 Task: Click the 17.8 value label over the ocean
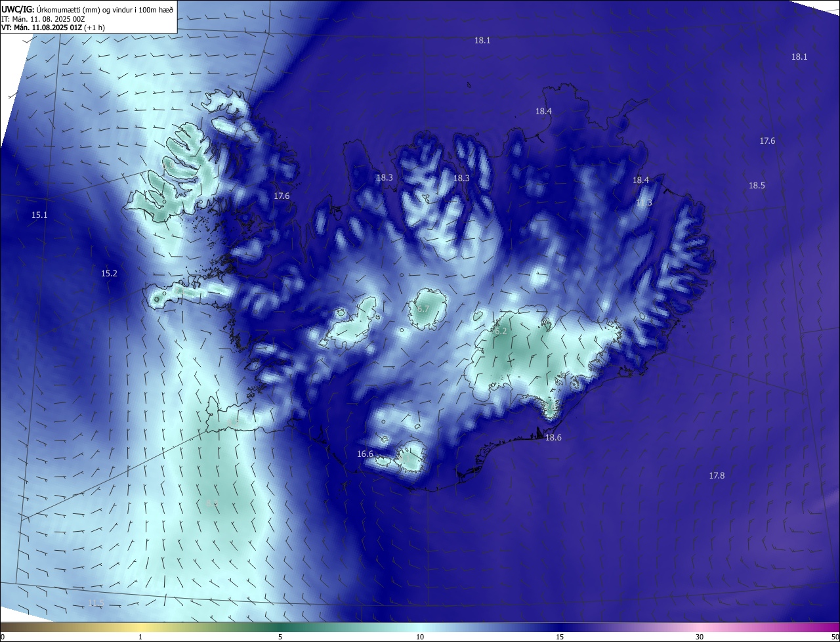point(717,476)
